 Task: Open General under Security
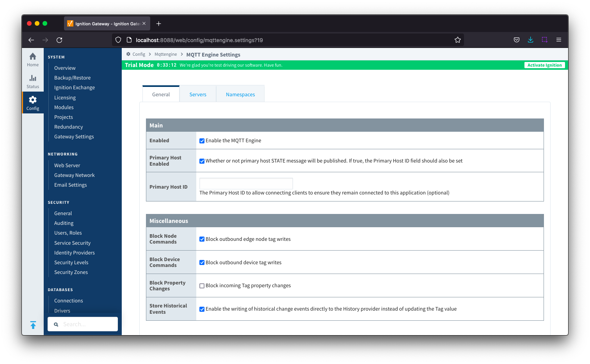tap(63, 213)
